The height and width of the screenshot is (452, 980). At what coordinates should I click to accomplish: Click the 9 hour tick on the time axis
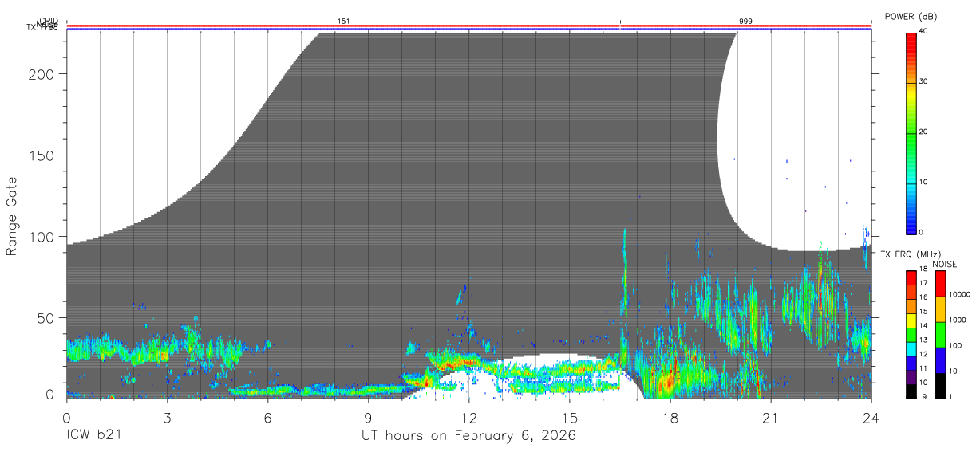(368, 418)
